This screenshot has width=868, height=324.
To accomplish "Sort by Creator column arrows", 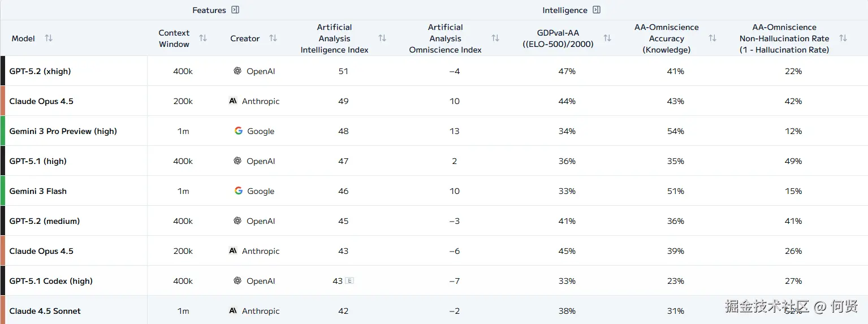I will (x=273, y=38).
